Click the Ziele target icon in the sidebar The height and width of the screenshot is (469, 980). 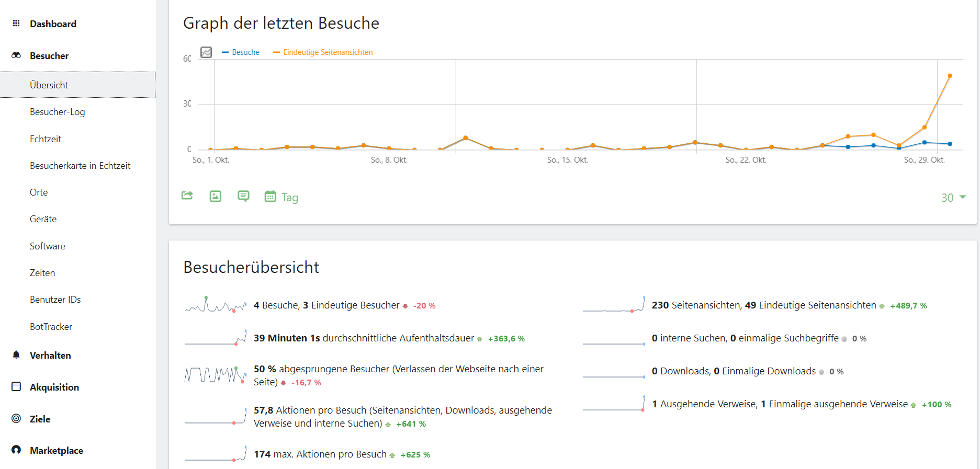tap(16, 418)
